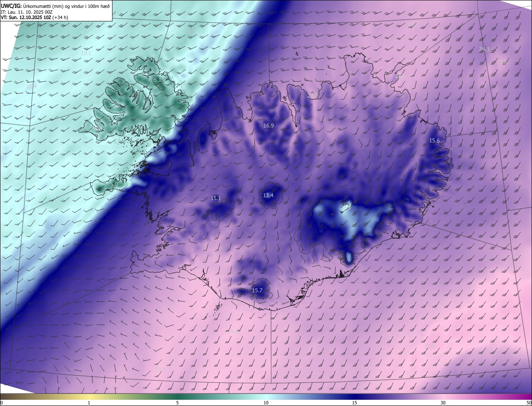Click the 10.4 value at the far west
Screen dimensions: 532x406
coord(31,87)
